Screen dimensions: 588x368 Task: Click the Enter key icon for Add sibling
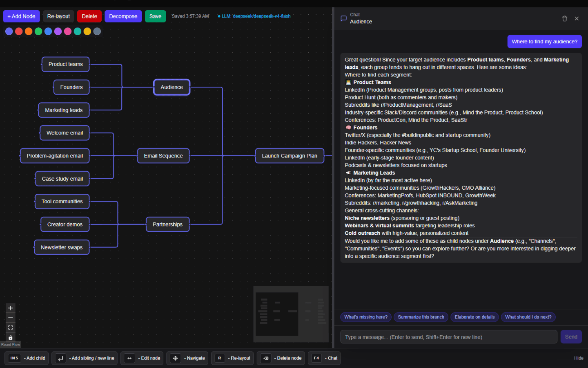pos(60,358)
